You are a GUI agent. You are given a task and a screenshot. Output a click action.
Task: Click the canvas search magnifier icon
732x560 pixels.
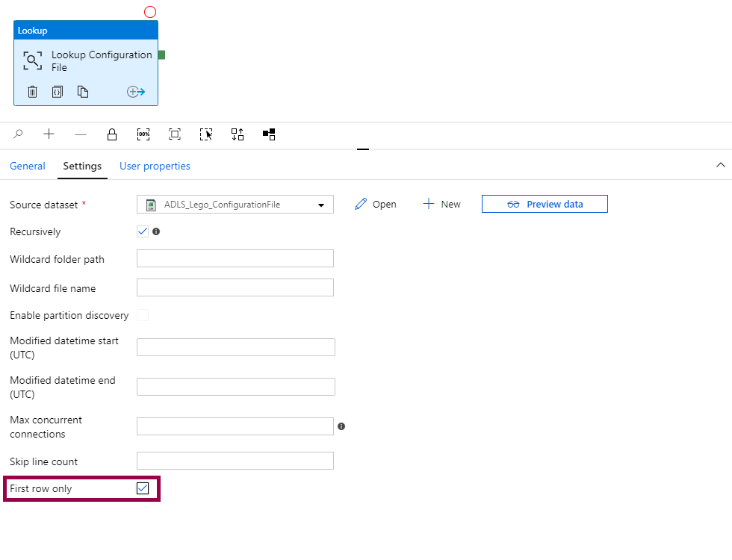(x=19, y=134)
